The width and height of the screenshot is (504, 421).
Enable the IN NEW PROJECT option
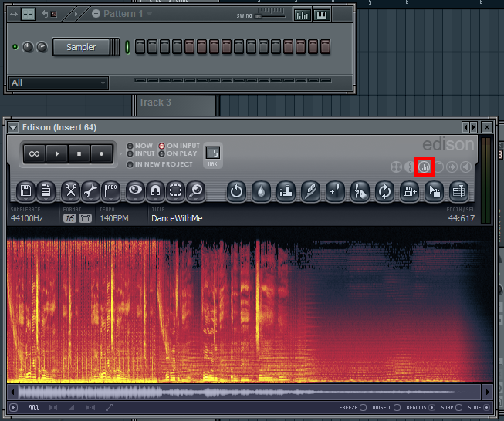tap(160, 164)
